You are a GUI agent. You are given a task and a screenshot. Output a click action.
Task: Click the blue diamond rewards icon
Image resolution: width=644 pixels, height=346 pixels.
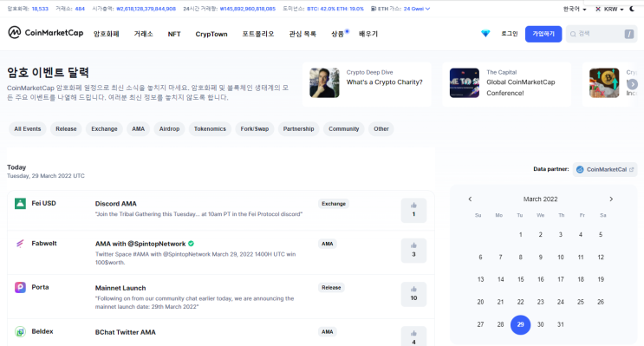(485, 34)
